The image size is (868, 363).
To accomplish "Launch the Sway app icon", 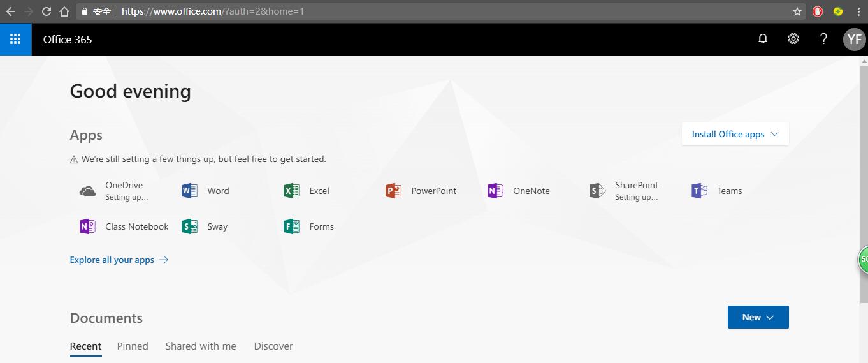I will tap(189, 226).
